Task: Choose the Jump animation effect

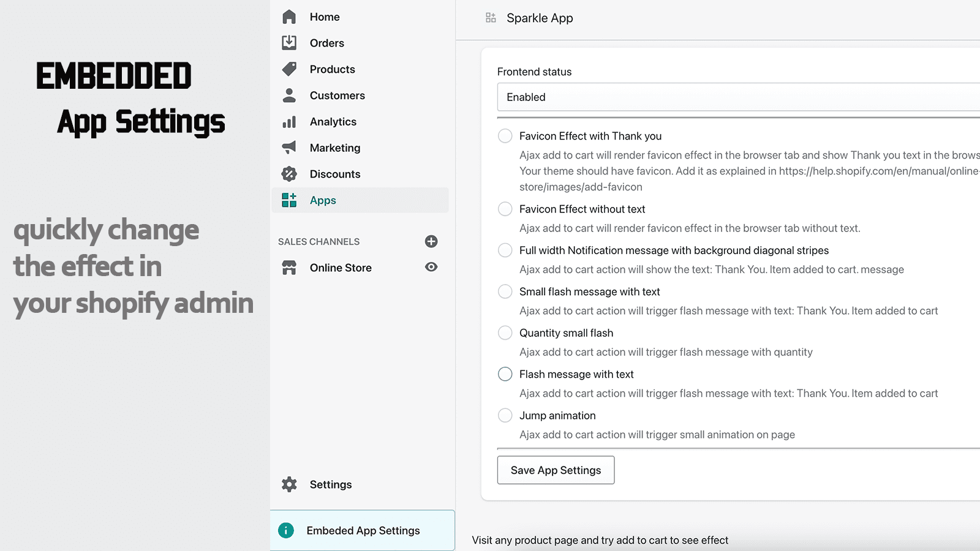Action: 505,415
